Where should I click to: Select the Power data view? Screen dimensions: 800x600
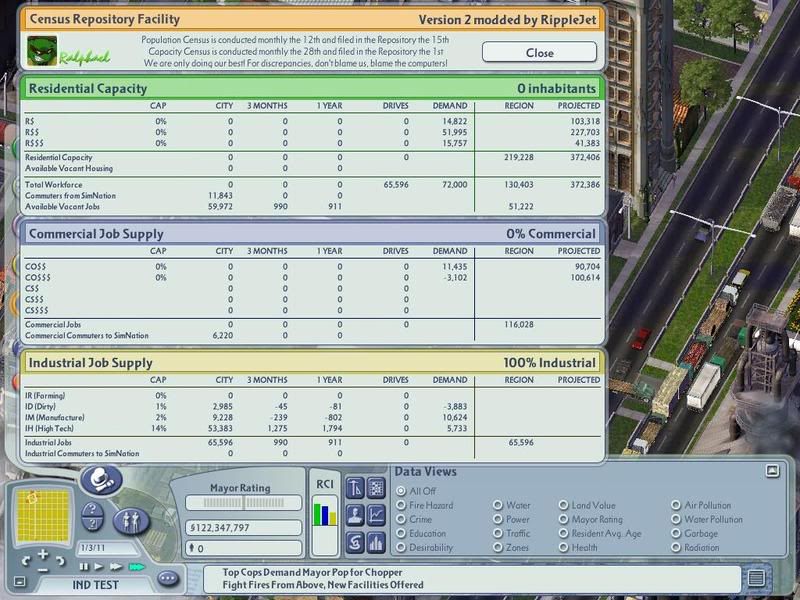coord(497,519)
